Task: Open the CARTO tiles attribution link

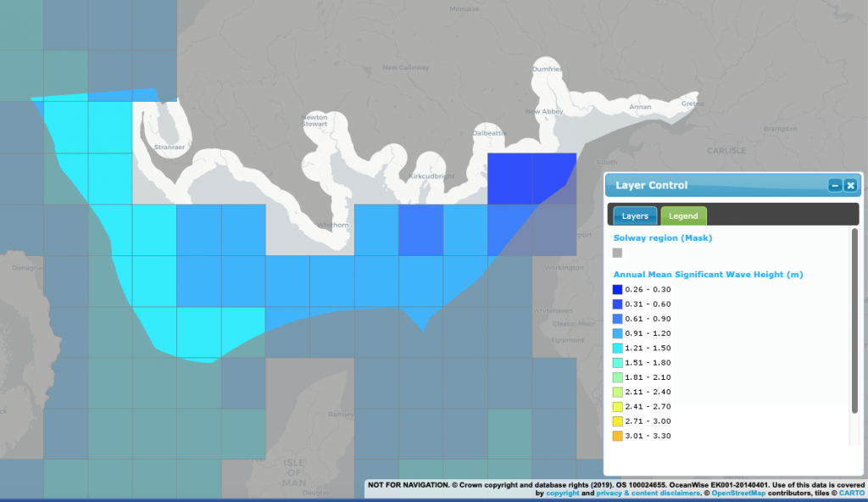Action: 852,493
